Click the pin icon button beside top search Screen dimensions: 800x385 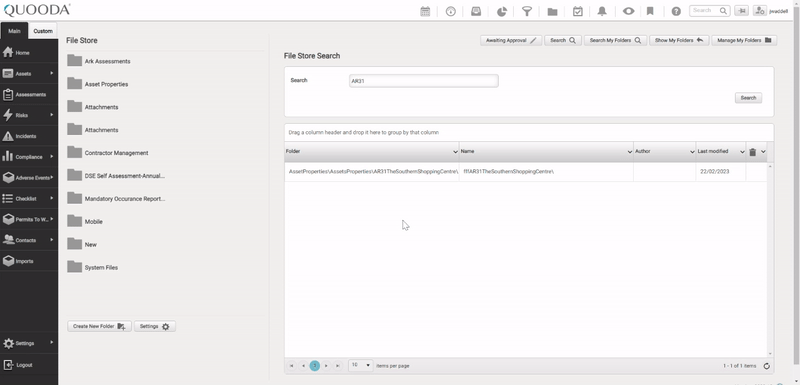741,11
